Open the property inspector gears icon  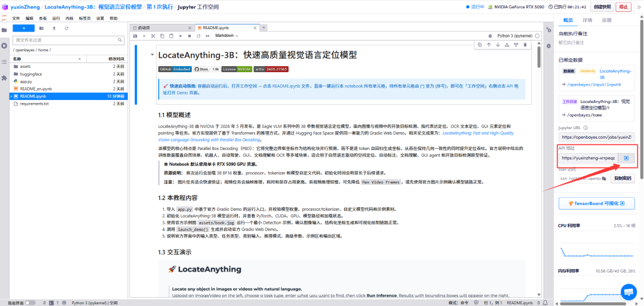(x=549, y=30)
